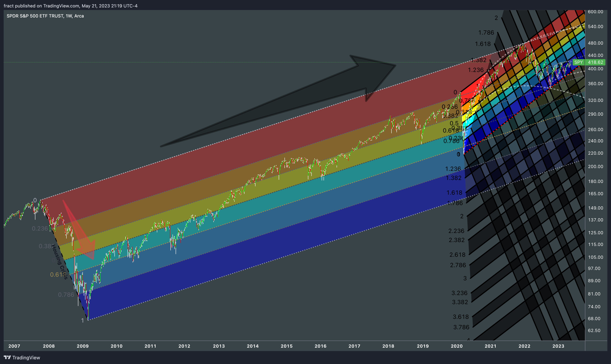
Task: Click the 105.00 price axis label
Action: click(595, 257)
